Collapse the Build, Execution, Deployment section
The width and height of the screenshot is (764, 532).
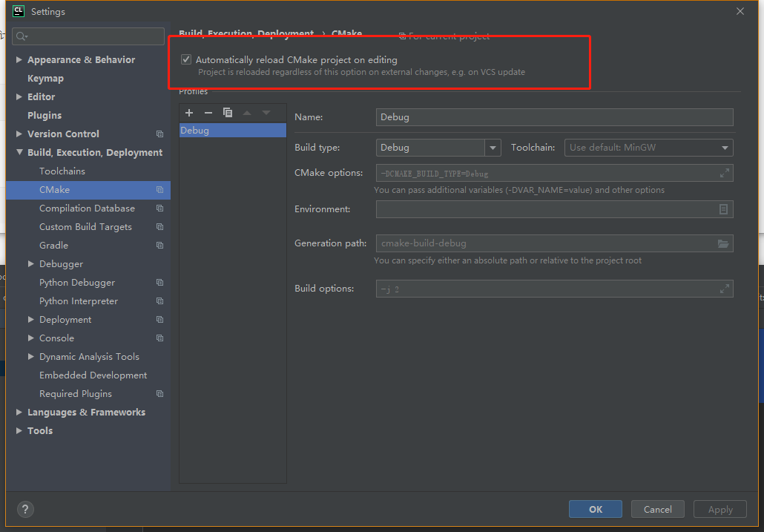point(19,152)
